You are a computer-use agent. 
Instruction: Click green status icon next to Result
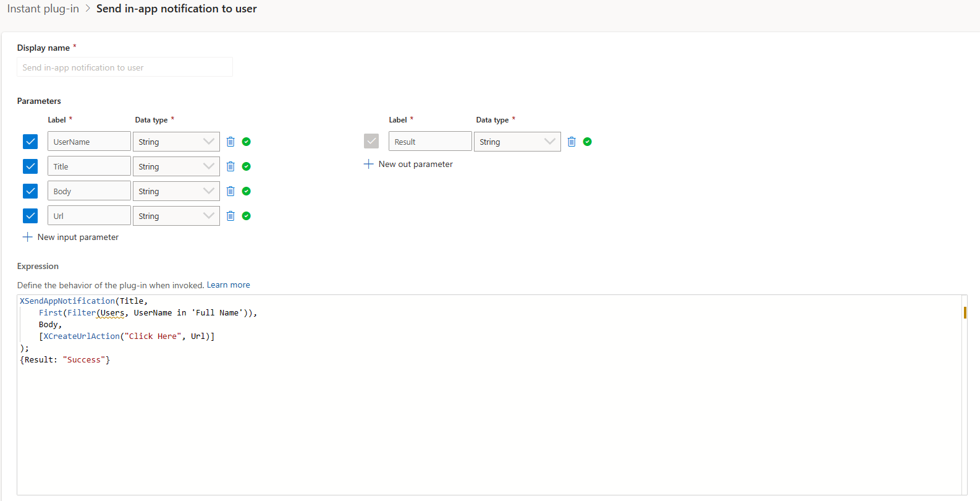pyautogui.click(x=588, y=142)
